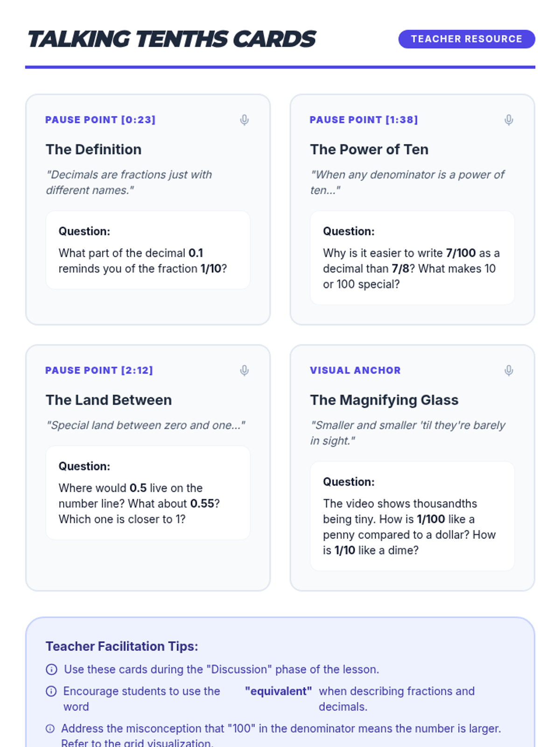Click the Visual Anchor label

click(355, 371)
